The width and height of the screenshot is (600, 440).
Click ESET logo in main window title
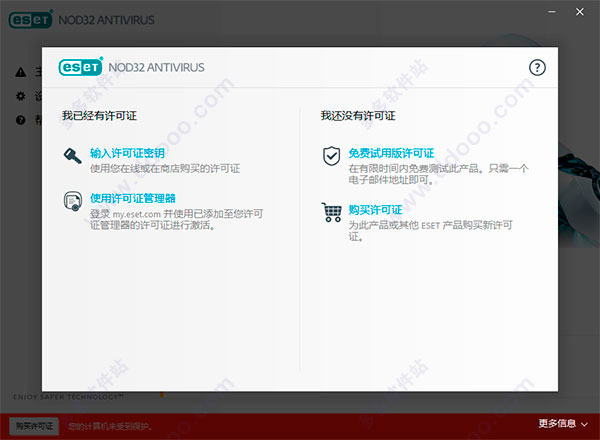pos(31,20)
